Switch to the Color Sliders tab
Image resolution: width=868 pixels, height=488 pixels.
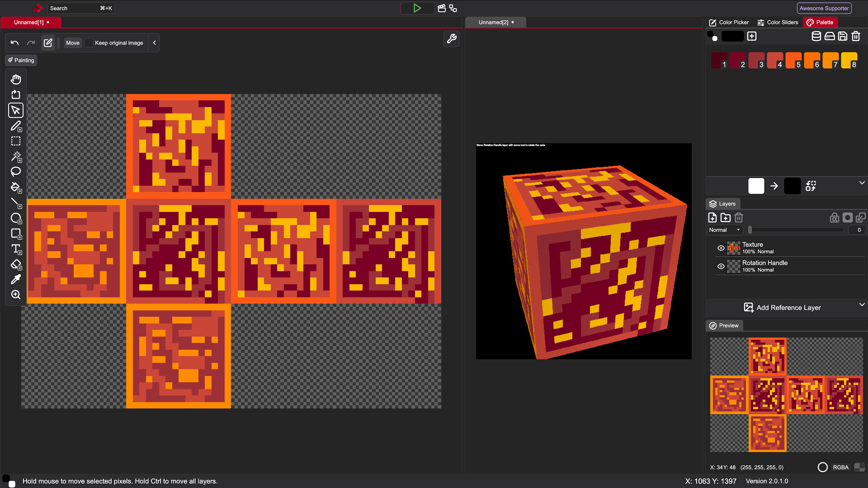777,22
